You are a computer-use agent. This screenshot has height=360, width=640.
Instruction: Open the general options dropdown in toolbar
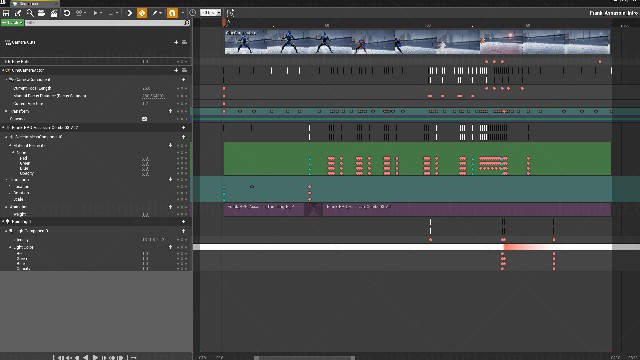[x=80, y=13]
